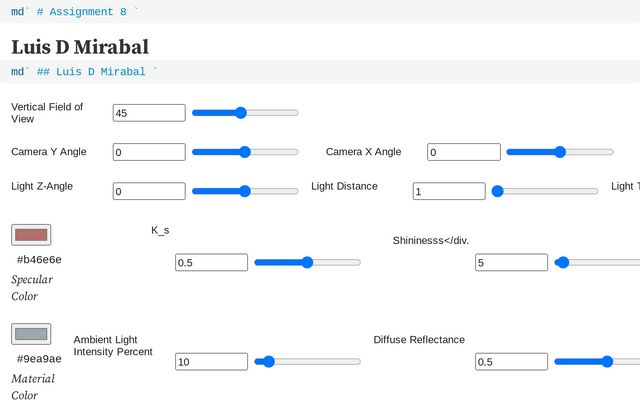Click the K_s slider

click(307, 262)
